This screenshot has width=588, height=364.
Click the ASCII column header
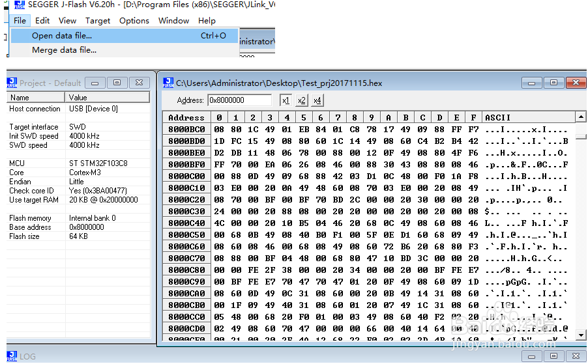(x=529, y=118)
